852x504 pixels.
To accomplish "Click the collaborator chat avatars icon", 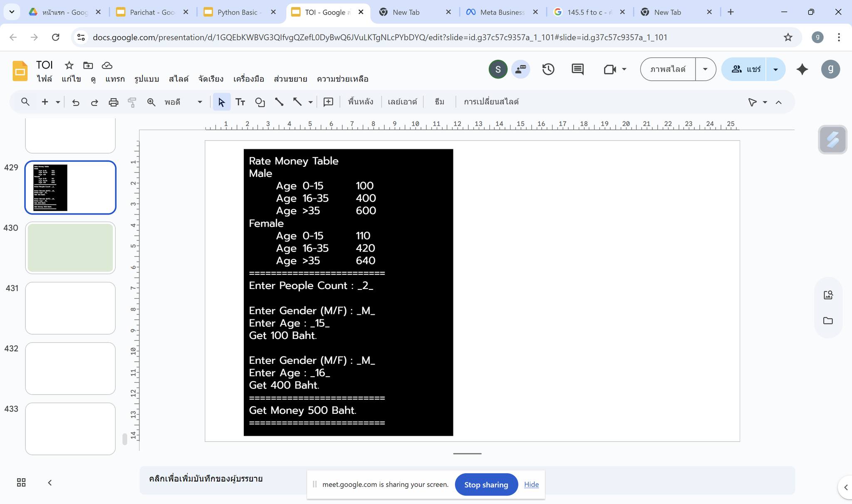I will (520, 69).
